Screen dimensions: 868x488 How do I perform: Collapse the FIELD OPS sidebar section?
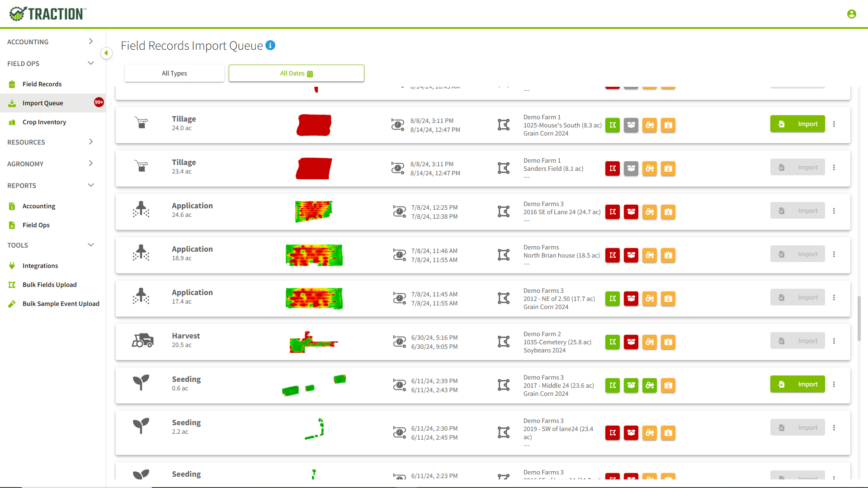pos(90,63)
